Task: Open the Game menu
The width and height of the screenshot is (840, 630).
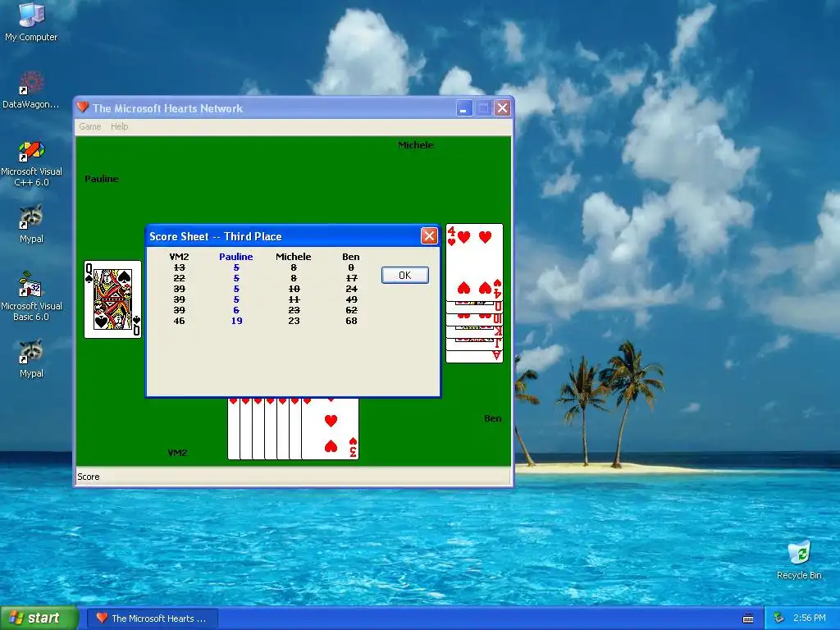Action: [x=90, y=126]
